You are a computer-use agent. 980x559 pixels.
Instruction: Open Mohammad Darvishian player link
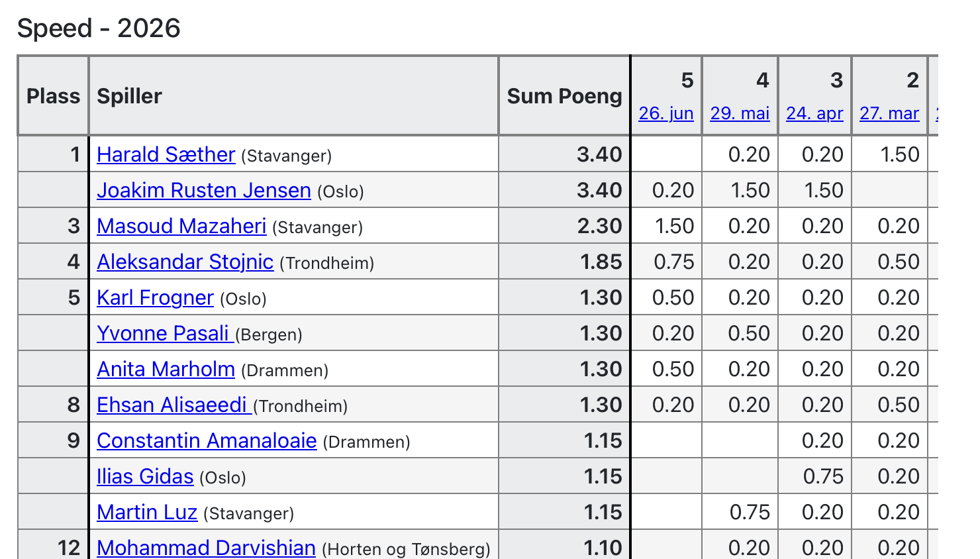pyautogui.click(x=206, y=548)
